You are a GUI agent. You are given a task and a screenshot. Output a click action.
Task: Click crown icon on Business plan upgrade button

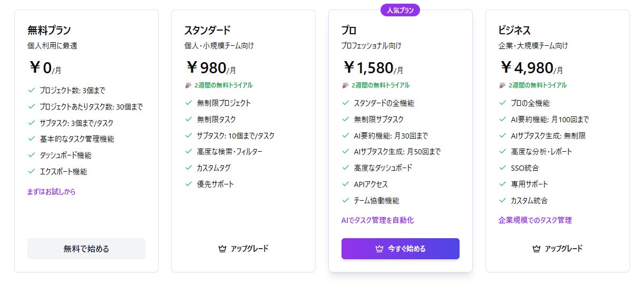(x=536, y=249)
